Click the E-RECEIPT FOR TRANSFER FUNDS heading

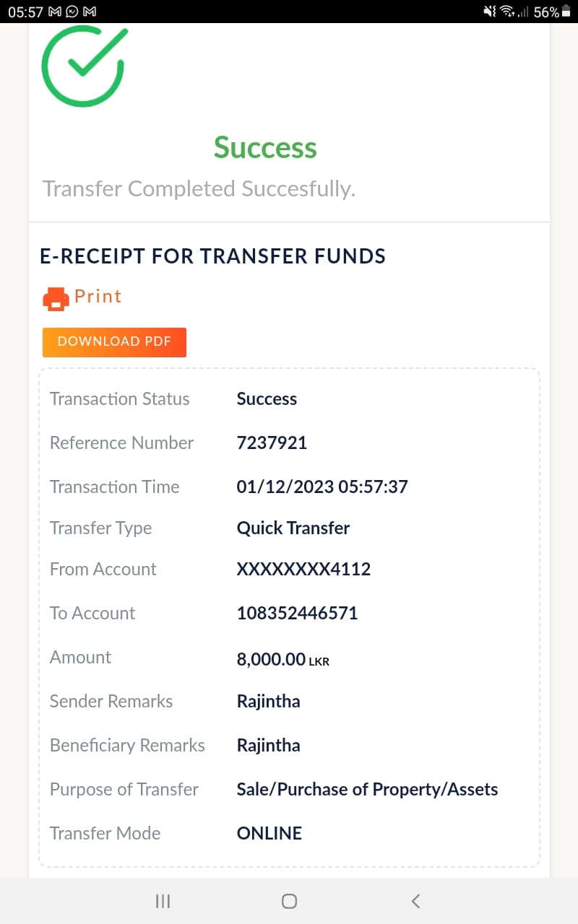(x=213, y=256)
